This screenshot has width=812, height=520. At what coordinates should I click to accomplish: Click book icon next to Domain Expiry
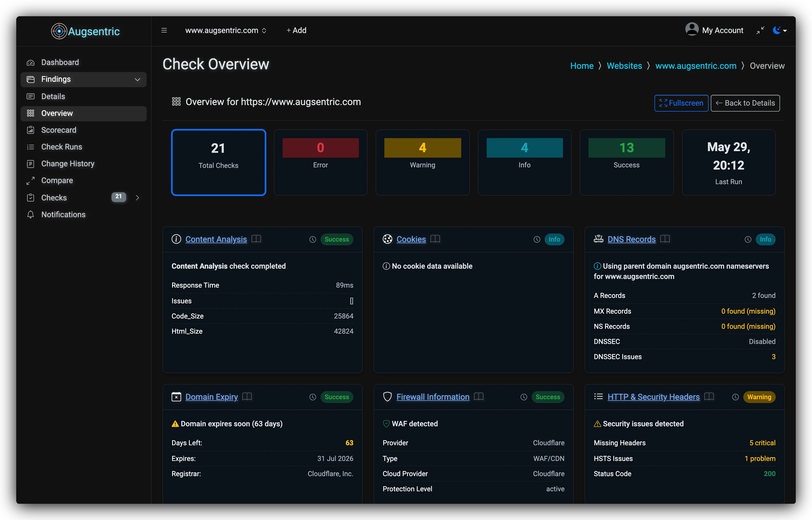click(x=247, y=397)
